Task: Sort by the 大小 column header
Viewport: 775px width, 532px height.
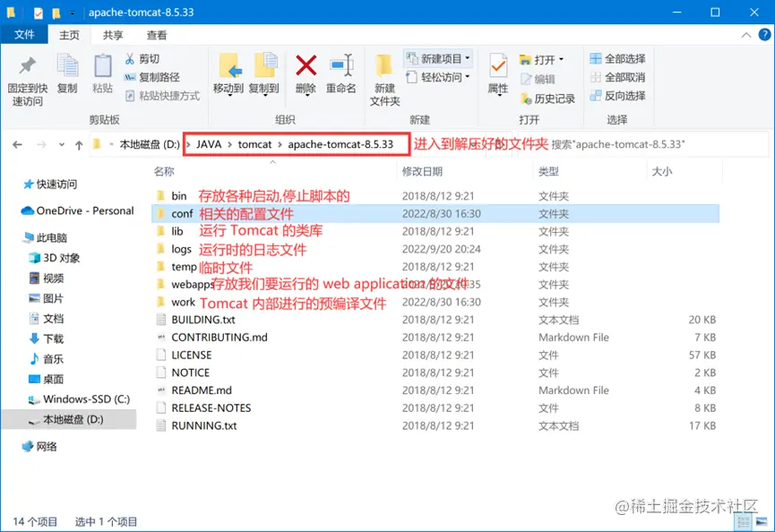Action: (662, 171)
